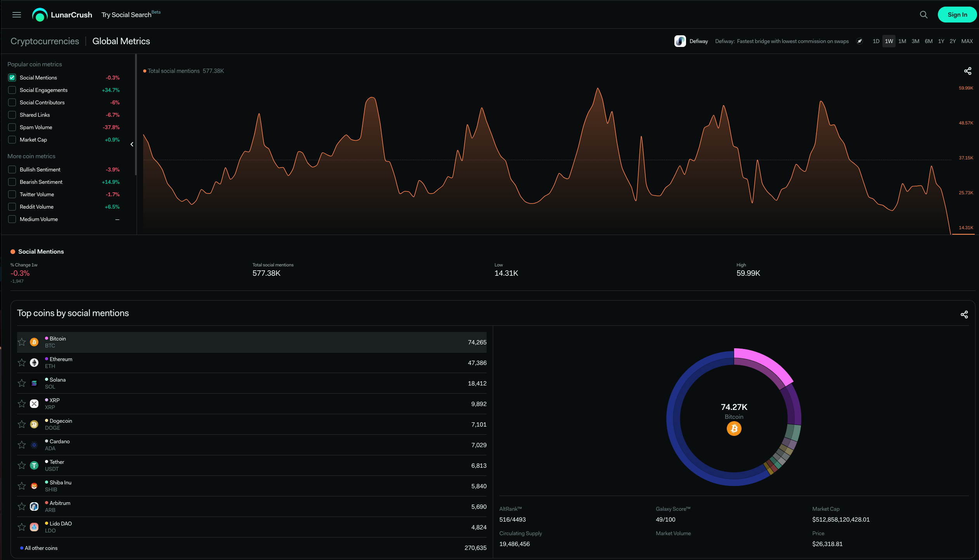Favorite Bitcoin with the star icon
The image size is (979, 560).
[x=22, y=342]
